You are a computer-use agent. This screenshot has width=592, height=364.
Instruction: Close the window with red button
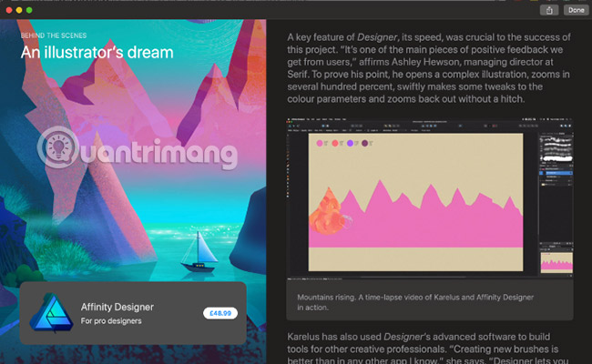point(8,9)
